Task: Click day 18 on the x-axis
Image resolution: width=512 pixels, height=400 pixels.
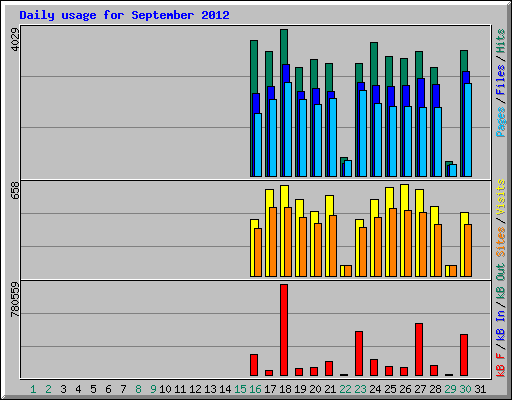Action: [285, 389]
